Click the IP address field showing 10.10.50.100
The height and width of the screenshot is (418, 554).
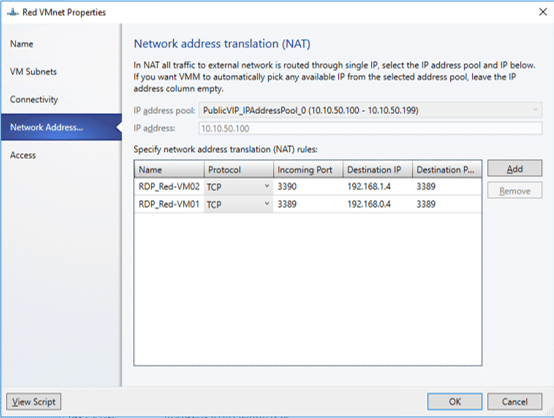pyautogui.click(x=370, y=128)
